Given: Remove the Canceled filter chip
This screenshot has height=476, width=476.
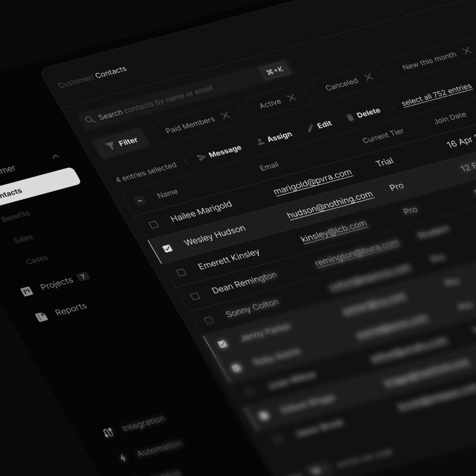Looking at the screenshot, I should click(x=369, y=77).
